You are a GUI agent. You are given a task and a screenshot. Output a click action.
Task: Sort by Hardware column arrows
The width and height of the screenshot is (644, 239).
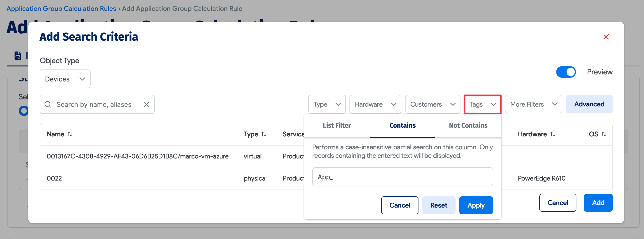point(553,134)
